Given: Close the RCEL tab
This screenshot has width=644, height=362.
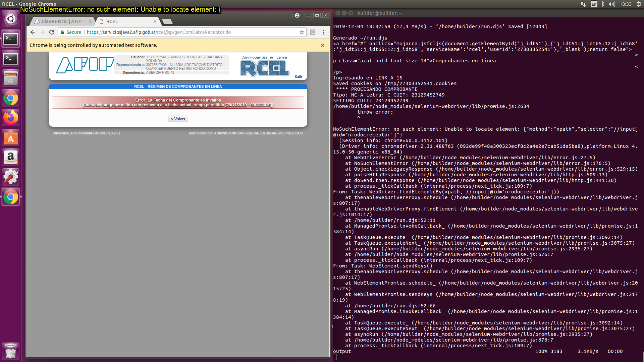Looking at the screenshot, I should click(x=155, y=21).
